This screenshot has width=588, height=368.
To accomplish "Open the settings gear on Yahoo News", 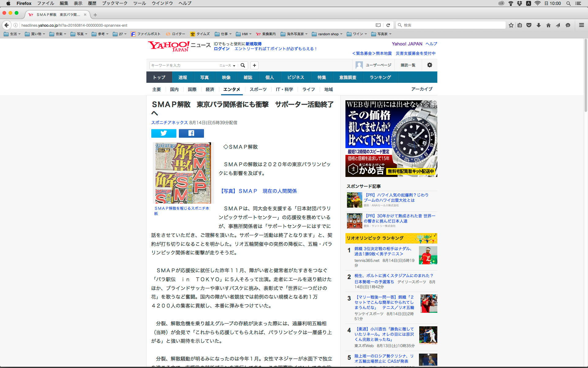I will 429,65.
